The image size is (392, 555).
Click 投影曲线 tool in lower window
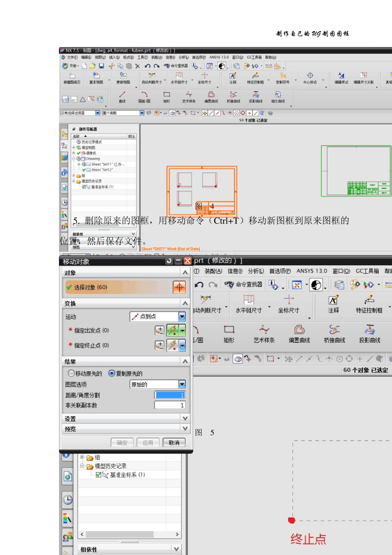click(370, 334)
